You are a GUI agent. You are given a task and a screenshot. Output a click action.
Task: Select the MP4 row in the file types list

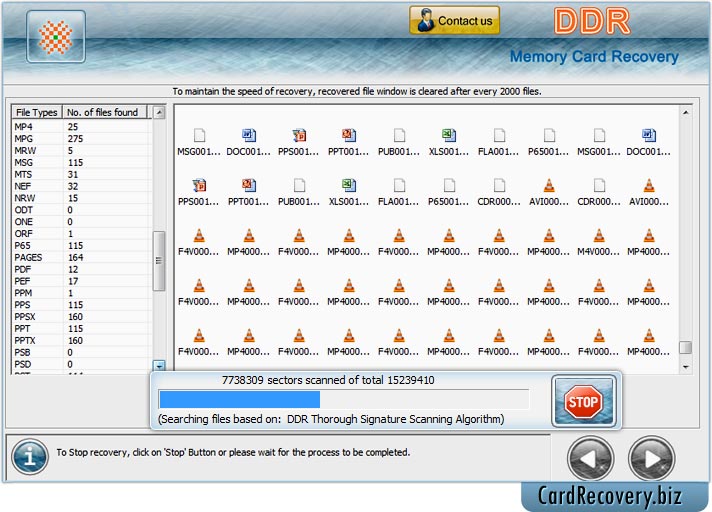click(x=82, y=127)
